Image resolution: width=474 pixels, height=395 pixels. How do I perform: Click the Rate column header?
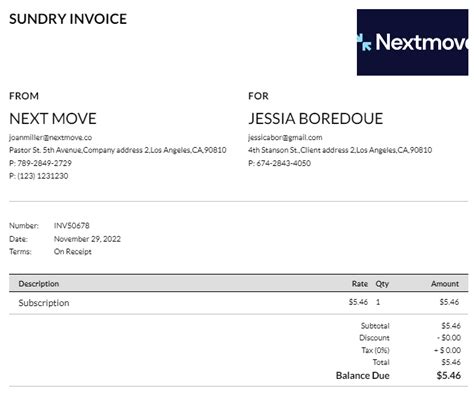pos(360,284)
